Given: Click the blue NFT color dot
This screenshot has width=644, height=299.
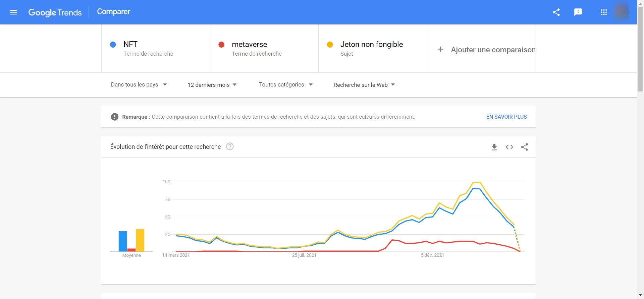Looking at the screenshot, I should pos(113,44).
